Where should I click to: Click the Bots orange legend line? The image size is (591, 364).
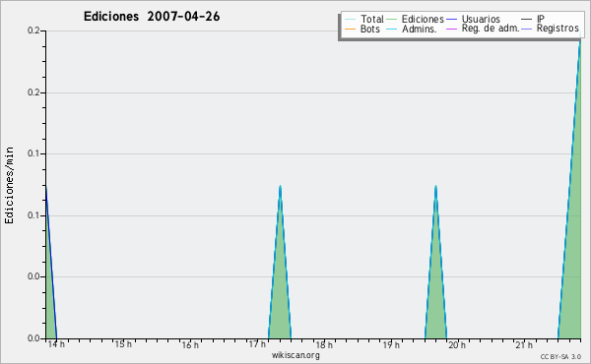350,29
